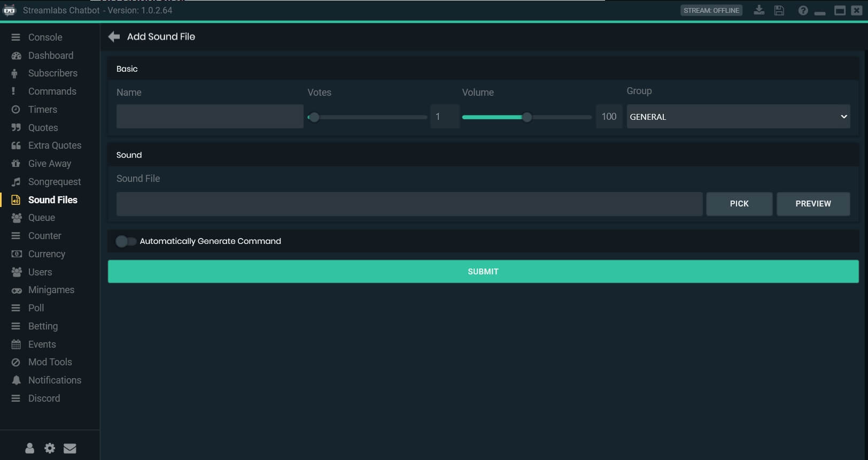Switch to the Minigames section
This screenshot has height=460, width=868.
tap(51, 290)
